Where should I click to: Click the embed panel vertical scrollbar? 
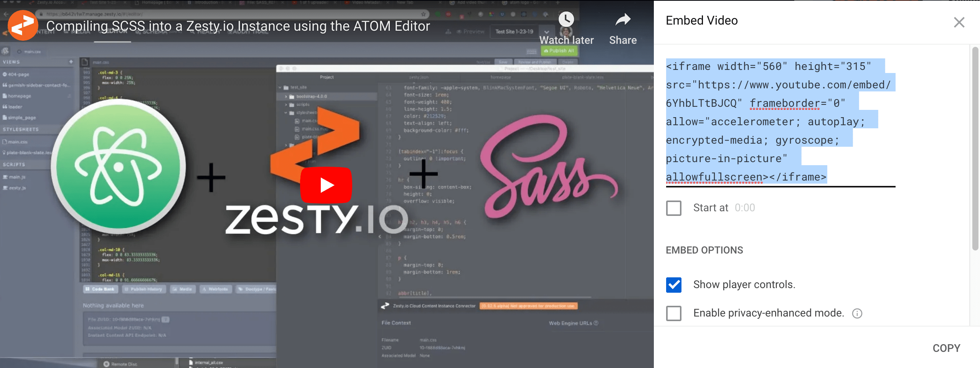pos(975,149)
